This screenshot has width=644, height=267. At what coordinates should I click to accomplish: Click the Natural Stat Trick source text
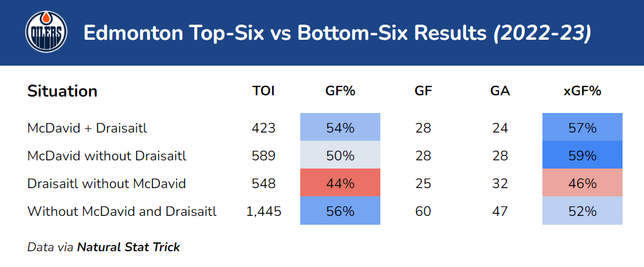coord(128,247)
